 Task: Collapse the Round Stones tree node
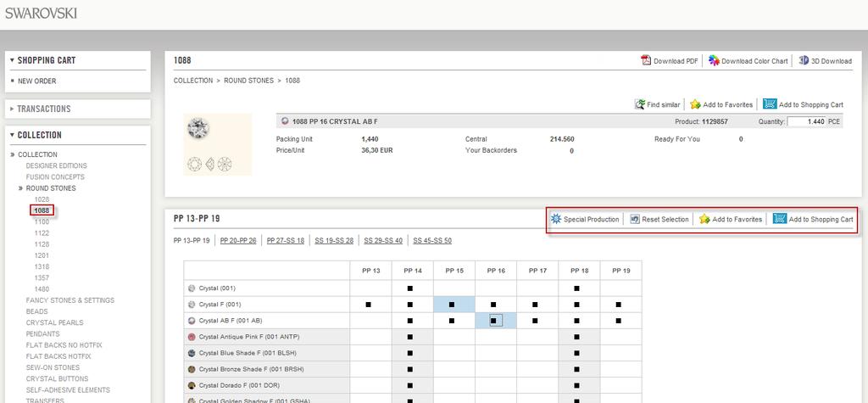click(x=21, y=188)
